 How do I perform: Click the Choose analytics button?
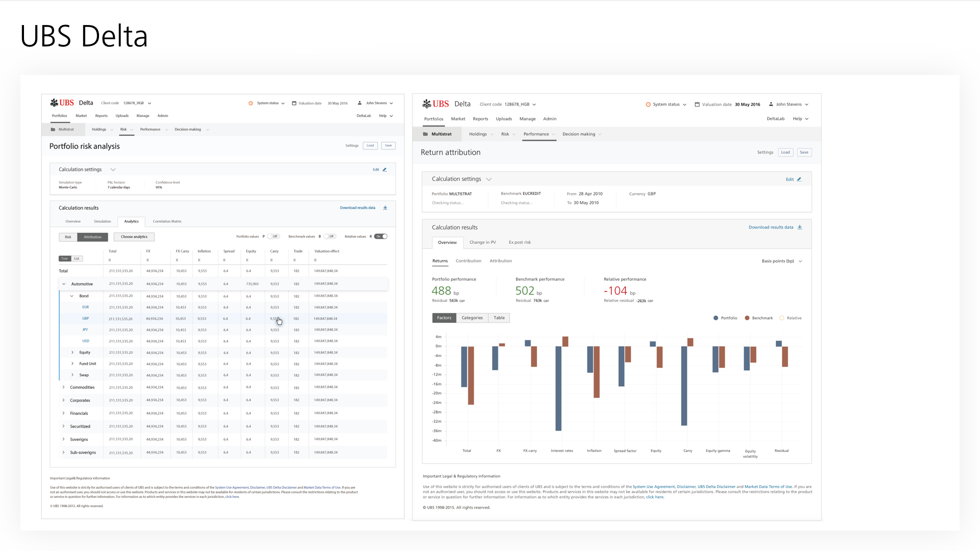134,237
